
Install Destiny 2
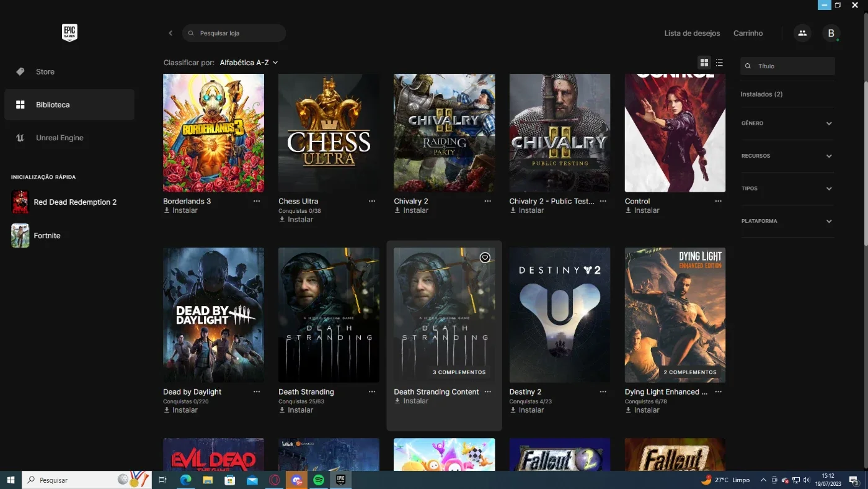click(527, 410)
